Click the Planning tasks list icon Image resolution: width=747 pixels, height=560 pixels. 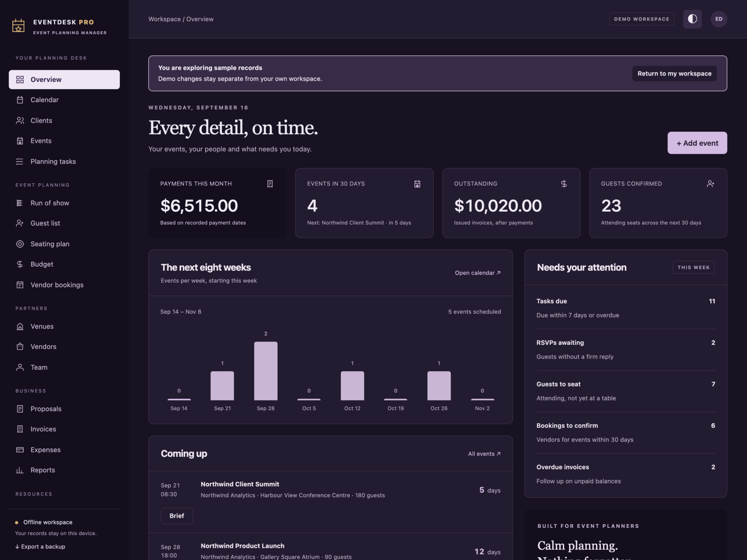(x=20, y=161)
